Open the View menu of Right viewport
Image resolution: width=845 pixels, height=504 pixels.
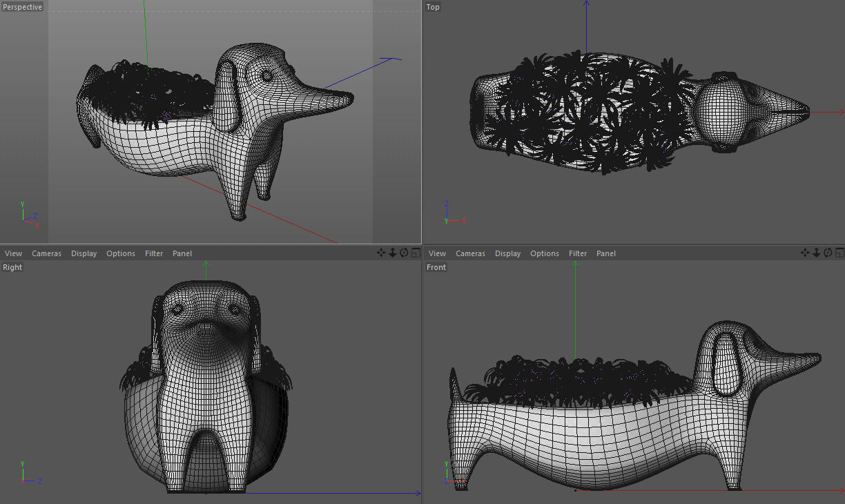pos(13,253)
